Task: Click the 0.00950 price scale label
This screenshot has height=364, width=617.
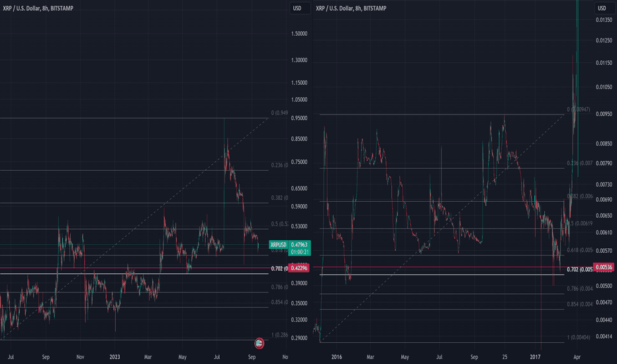Action: tap(604, 114)
